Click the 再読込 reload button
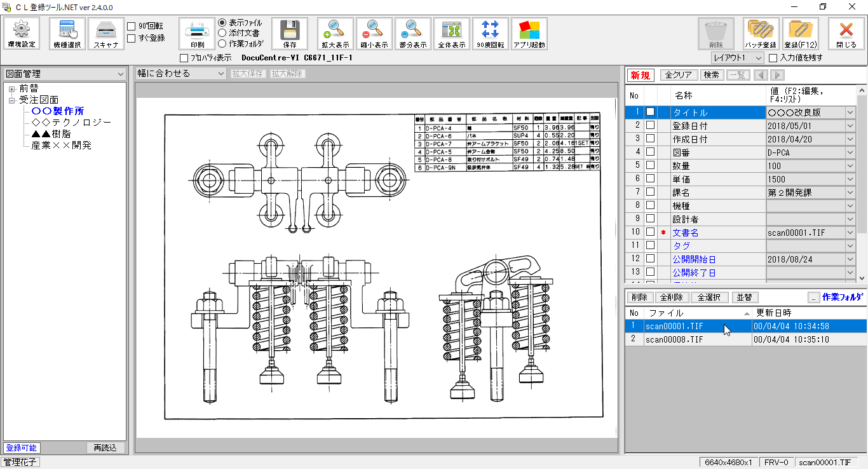This screenshot has width=868, height=469. point(105,447)
